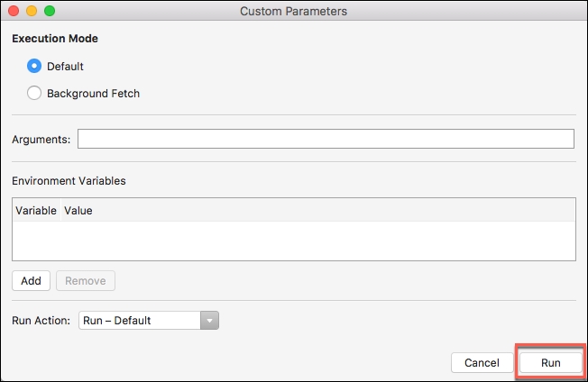Close the dialog with the red window button
Image resolution: width=588 pixels, height=382 pixels.
(x=14, y=11)
